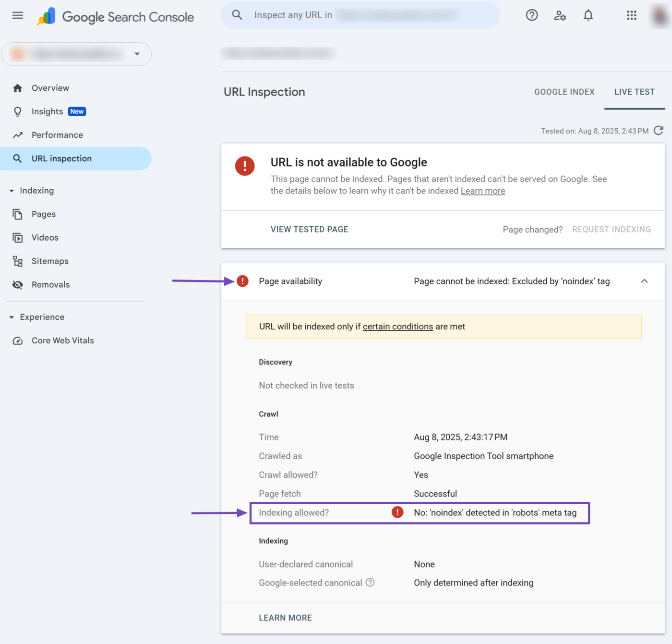Viewport: 672px width, 644px height.
Task: Open the Google apps grid
Action: pyautogui.click(x=631, y=15)
